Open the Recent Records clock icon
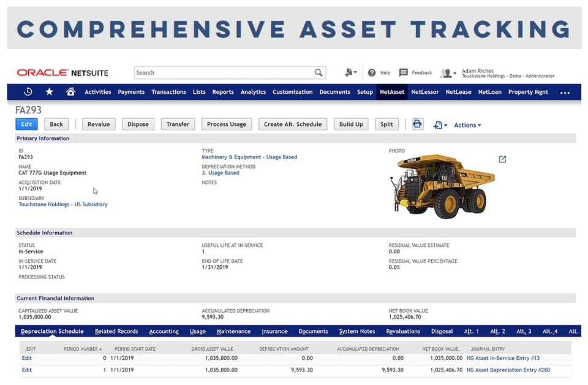The width and height of the screenshot is (588, 385). click(x=28, y=92)
